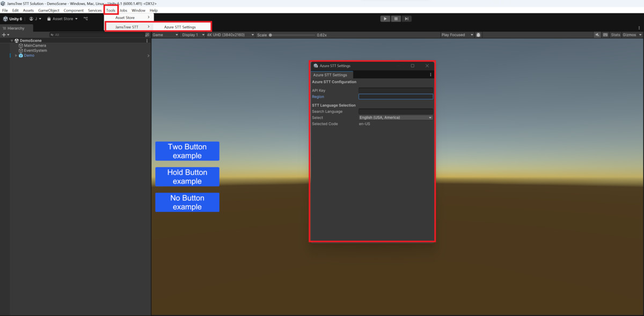Click the Region label
The width and height of the screenshot is (644, 316).
(x=318, y=97)
